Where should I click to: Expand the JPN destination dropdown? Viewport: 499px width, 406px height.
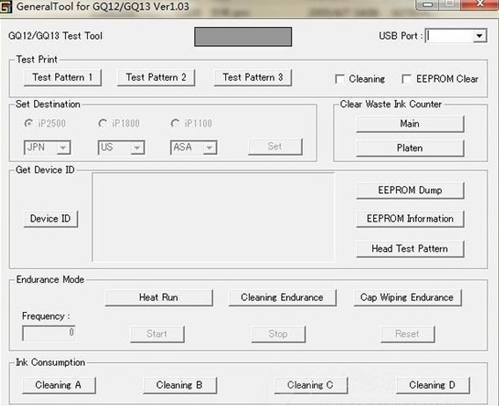tap(63, 147)
